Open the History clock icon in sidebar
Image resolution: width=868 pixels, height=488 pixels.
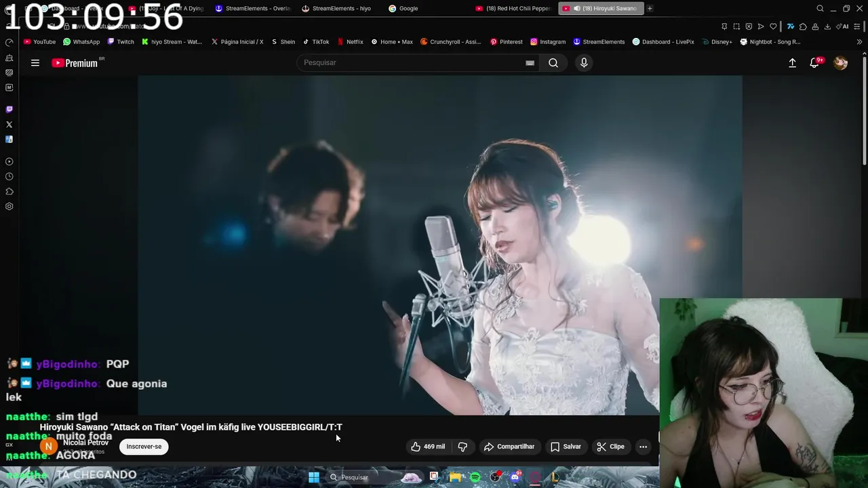point(9,176)
